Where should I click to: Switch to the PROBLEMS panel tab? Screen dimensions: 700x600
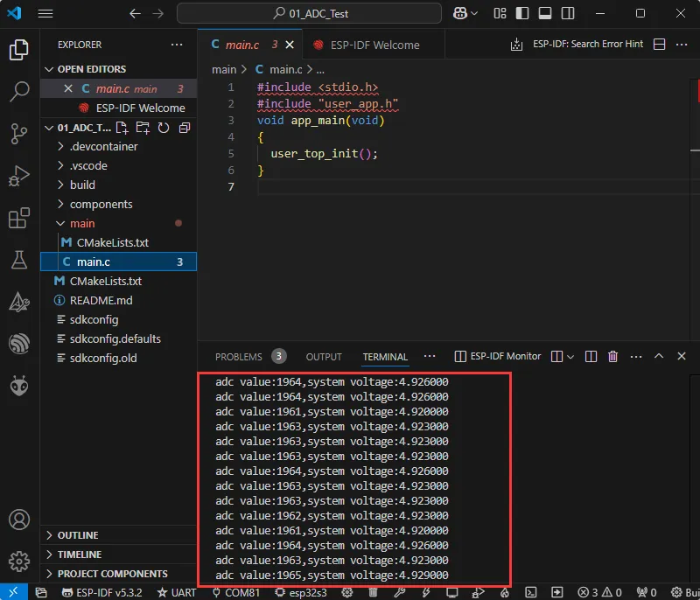coord(239,357)
